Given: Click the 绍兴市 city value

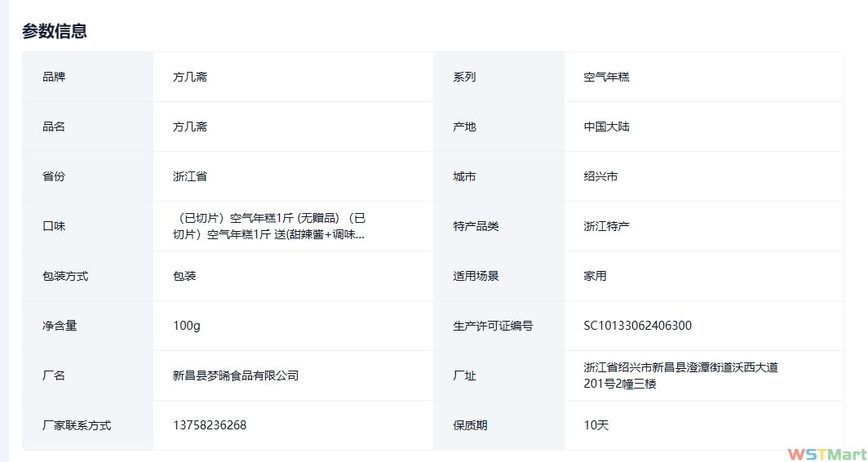Looking at the screenshot, I should coord(600,176).
